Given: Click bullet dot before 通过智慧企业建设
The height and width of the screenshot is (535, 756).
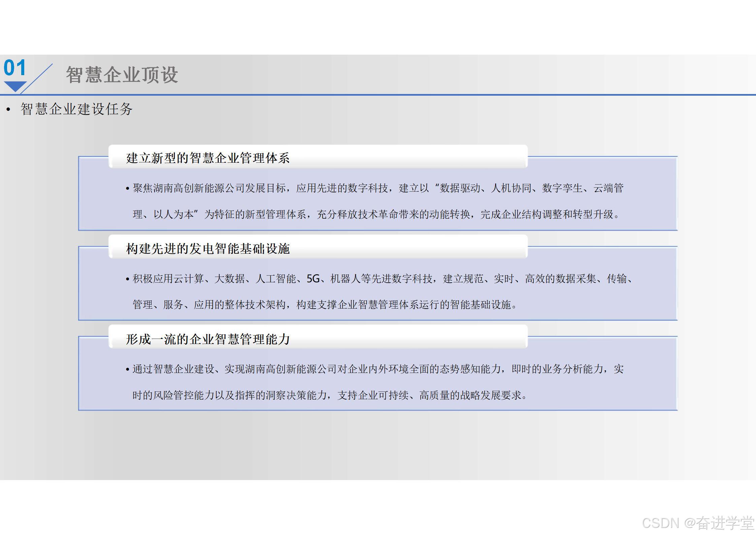Looking at the screenshot, I should coord(128,370).
